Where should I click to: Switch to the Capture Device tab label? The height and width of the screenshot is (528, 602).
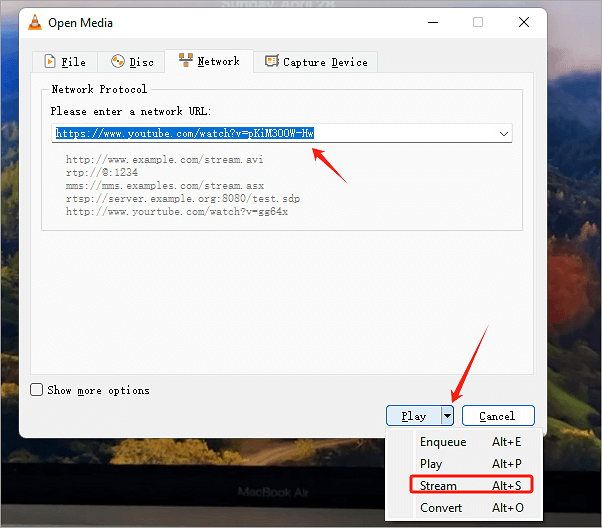pos(327,62)
